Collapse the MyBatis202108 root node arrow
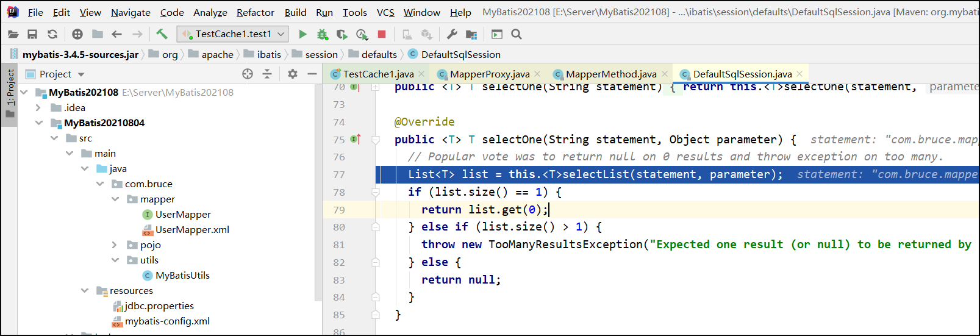This screenshot has height=336, width=980. point(24,92)
